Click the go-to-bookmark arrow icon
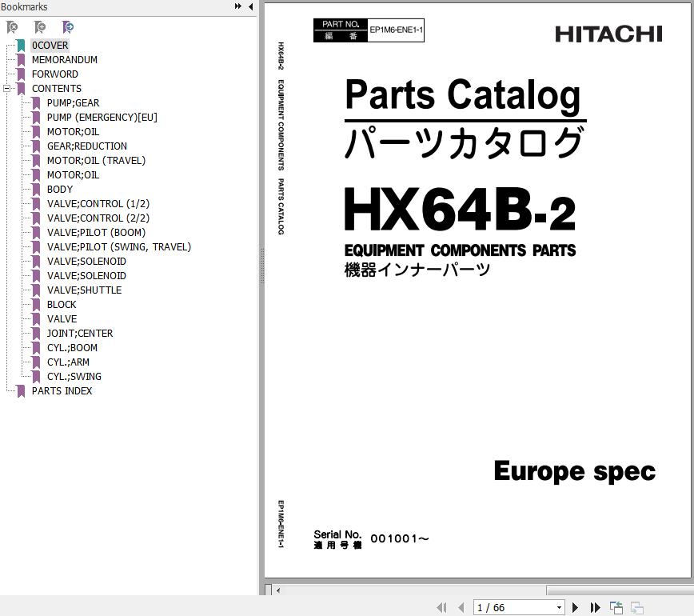The width and height of the screenshot is (694, 616). (68, 27)
